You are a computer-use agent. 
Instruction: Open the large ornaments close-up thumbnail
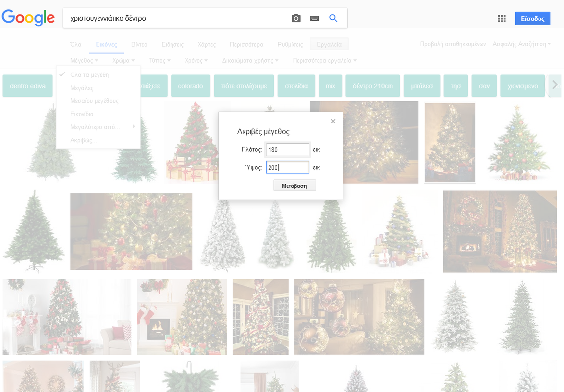(x=359, y=317)
